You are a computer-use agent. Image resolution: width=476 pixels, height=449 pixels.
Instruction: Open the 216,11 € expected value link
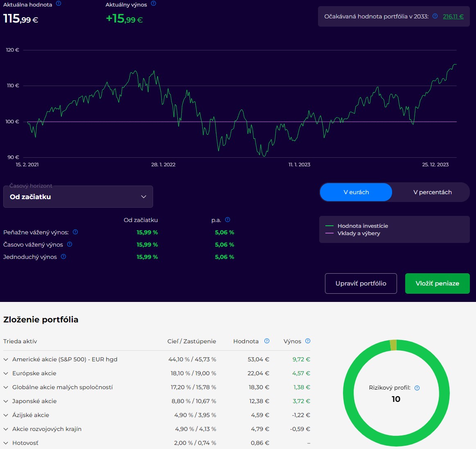click(x=453, y=16)
